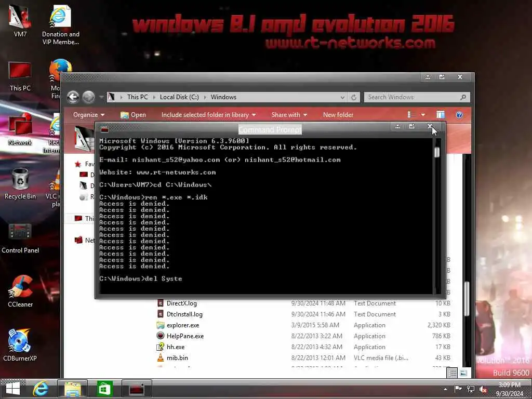Open Include selected folder in library dropdown
The width and height of the screenshot is (532, 399).
pyautogui.click(x=208, y=115)
